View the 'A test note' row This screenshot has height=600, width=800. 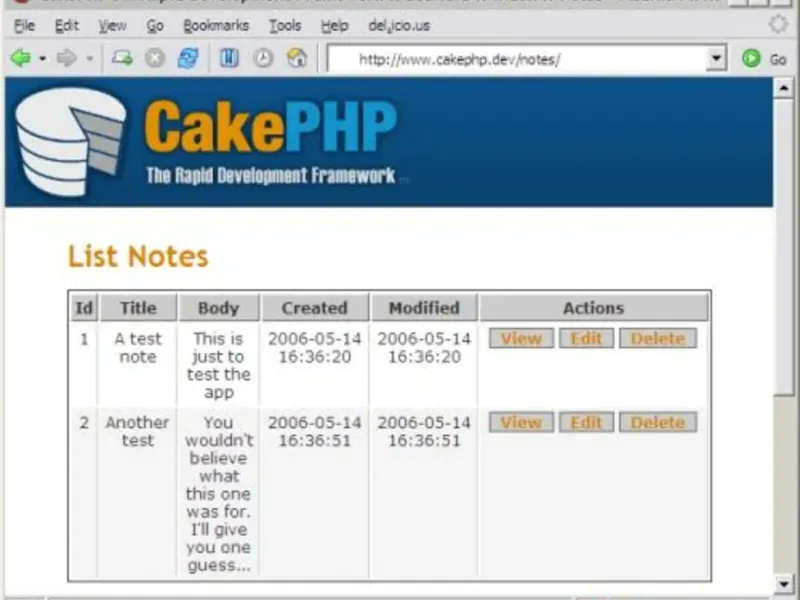(521, 338)
